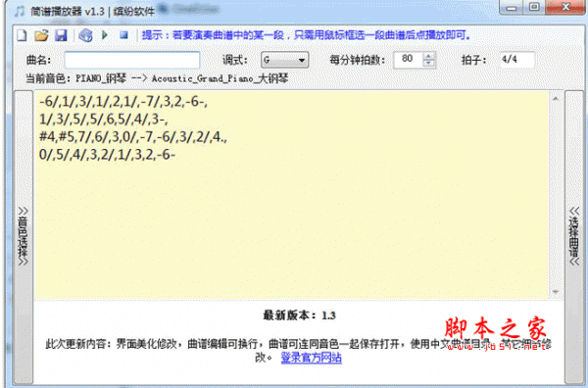Screen dimensions: 588x388
Task: Click the blue 提示 hint text in toolbar
Action: click(306, 35)
